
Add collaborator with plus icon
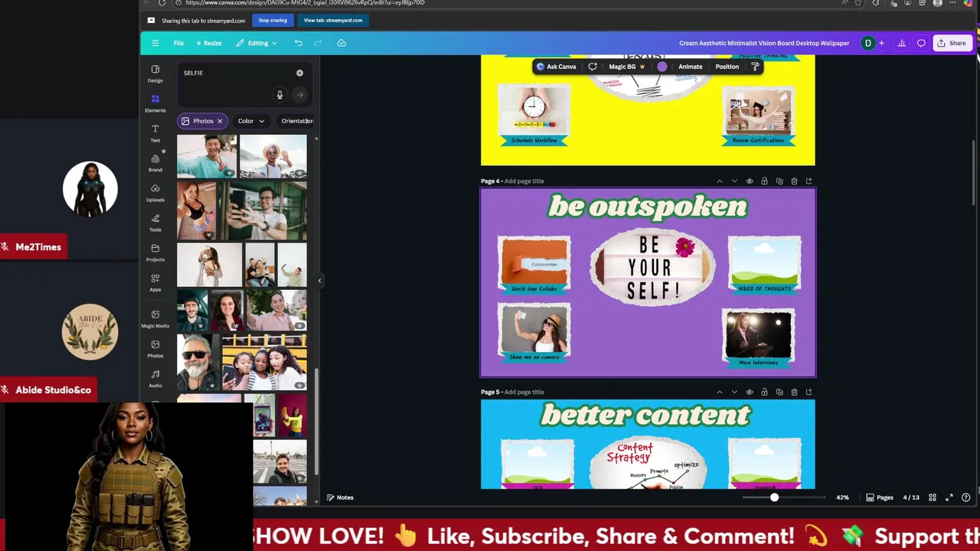(x=881, y=43)
